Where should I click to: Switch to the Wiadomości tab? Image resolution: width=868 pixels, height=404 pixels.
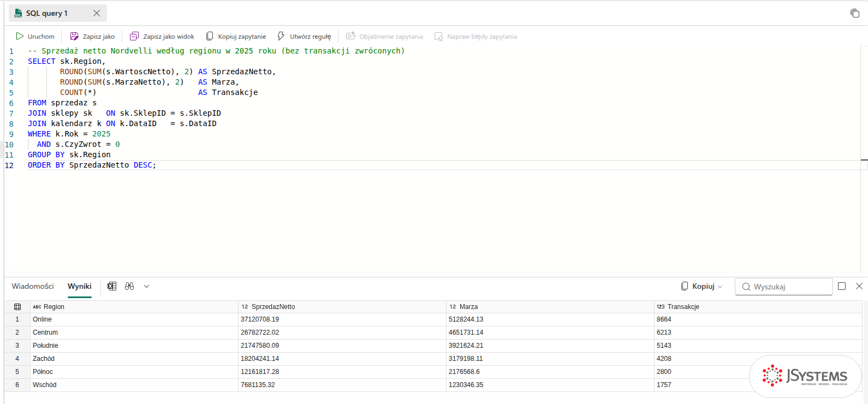(33, 286)
